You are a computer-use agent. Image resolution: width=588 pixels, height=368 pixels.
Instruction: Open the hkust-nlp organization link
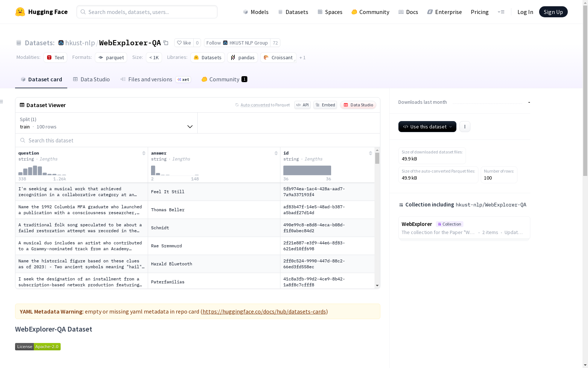[x=80, y=43]
